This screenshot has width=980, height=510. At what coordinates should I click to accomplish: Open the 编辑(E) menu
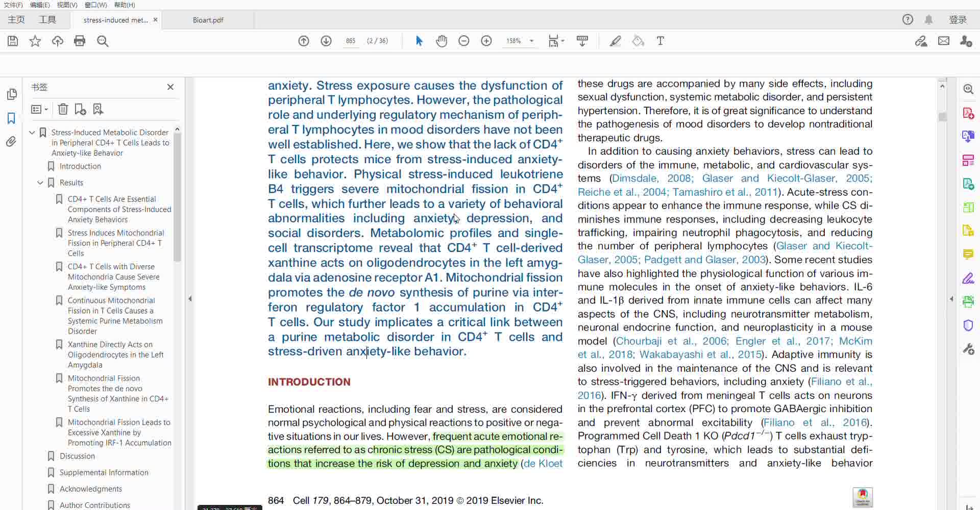point(40,5)
